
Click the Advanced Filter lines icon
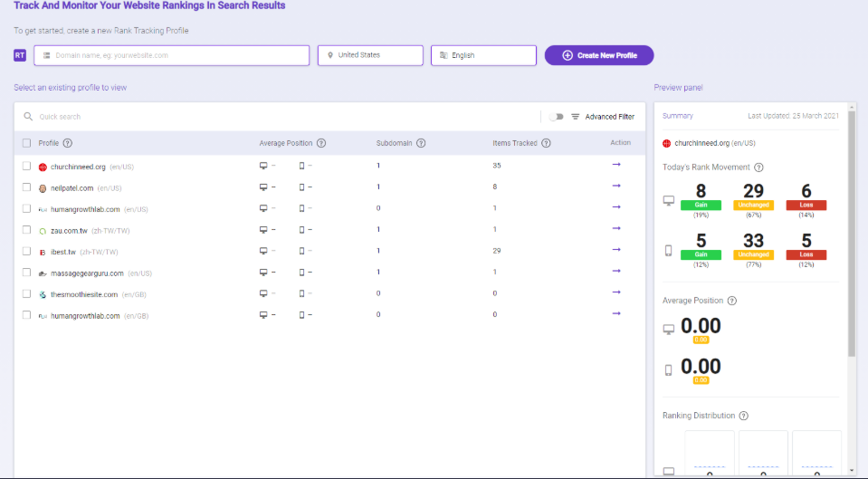(575, 117)
